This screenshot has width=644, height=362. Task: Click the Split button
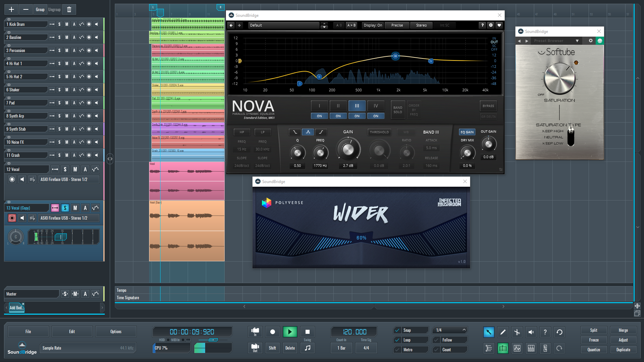(594, 330)
